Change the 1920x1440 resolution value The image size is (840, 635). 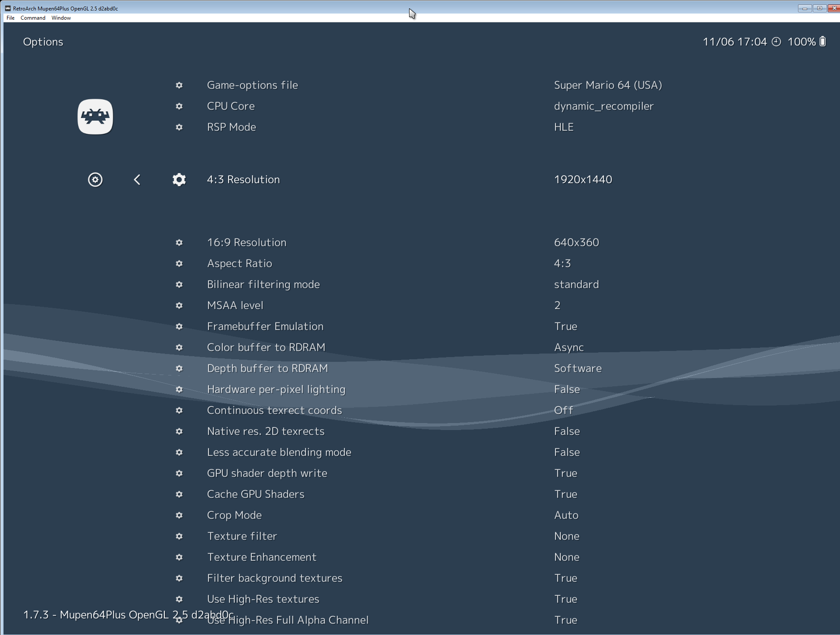(583, 180)
